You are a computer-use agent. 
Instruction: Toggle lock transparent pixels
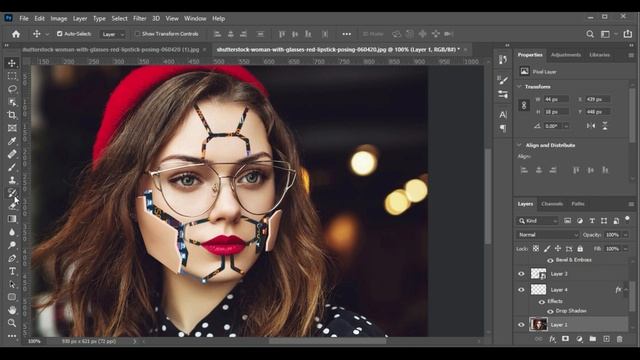tap(536, 249)
